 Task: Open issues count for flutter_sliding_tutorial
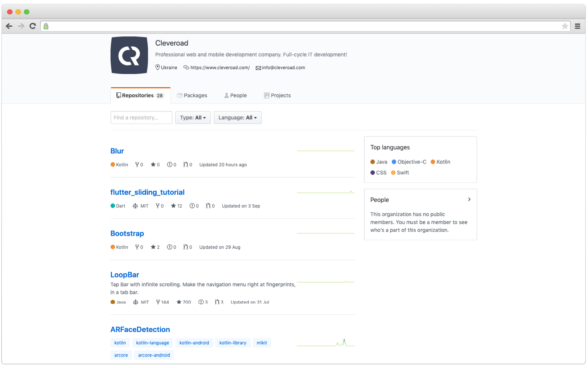[x=194, y=206]
